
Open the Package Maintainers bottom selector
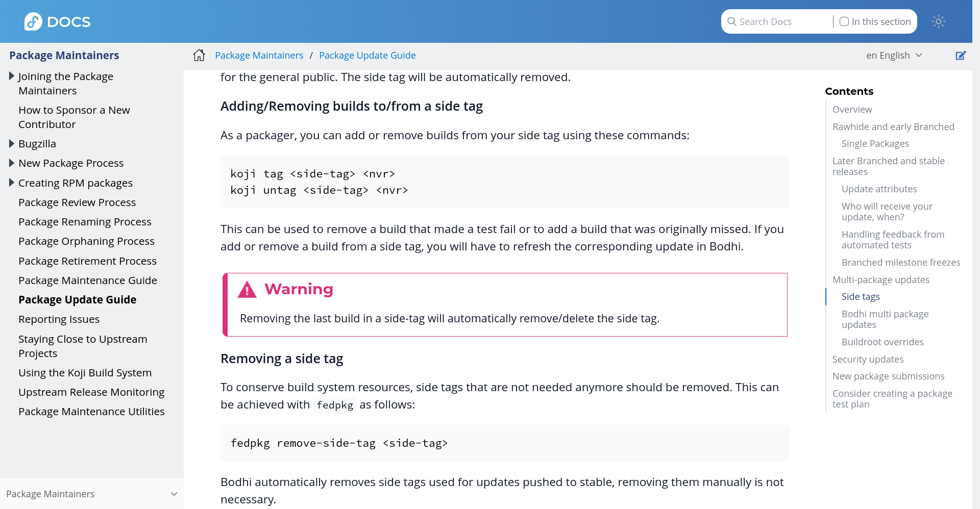pyautogui.click(x=92, y=494)
